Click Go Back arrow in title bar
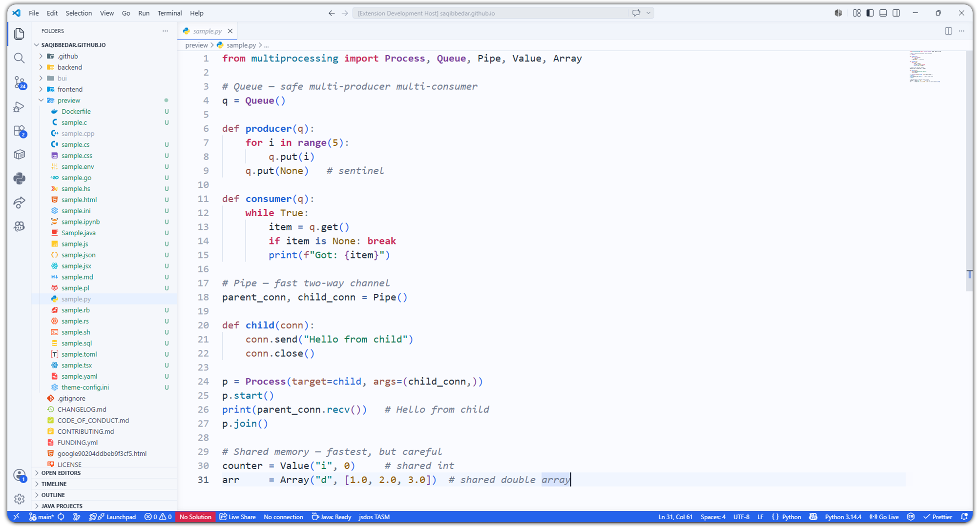 pos(332,13)
